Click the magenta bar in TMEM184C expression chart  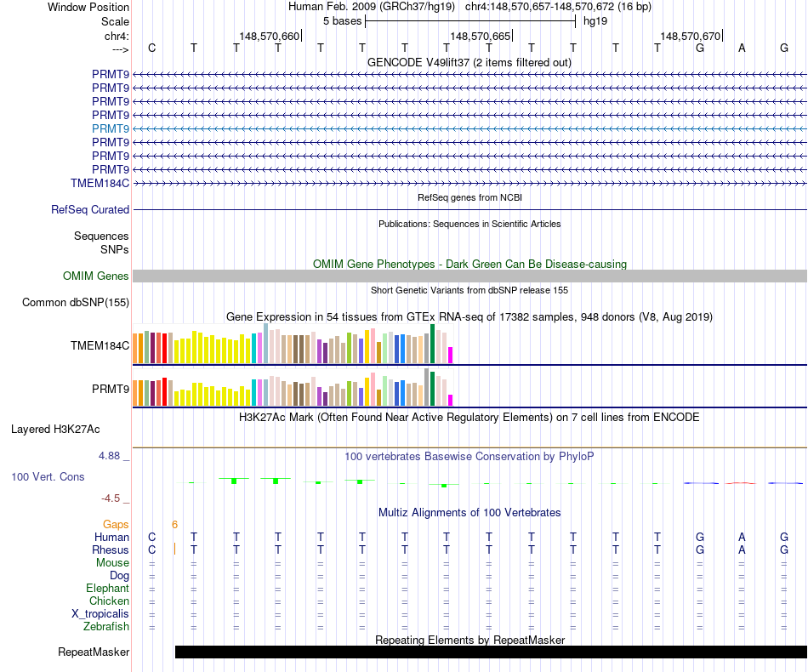(x=451, y=356)
